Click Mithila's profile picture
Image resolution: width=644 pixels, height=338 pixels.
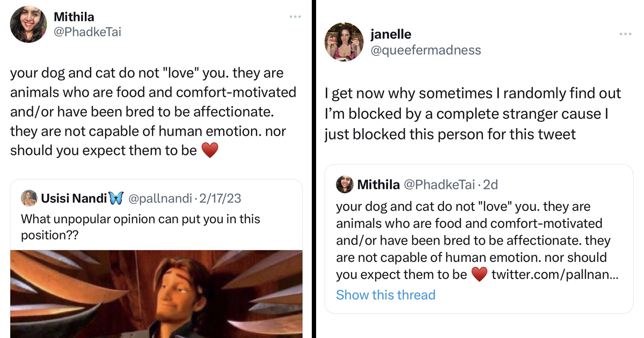(x=28, y=24)
